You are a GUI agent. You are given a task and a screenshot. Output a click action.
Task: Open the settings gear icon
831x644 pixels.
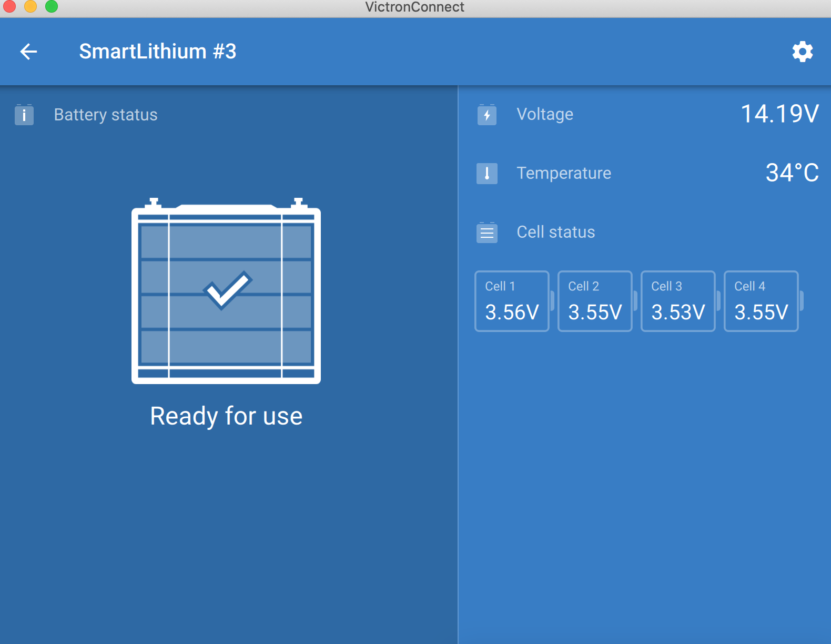[802, 52]
